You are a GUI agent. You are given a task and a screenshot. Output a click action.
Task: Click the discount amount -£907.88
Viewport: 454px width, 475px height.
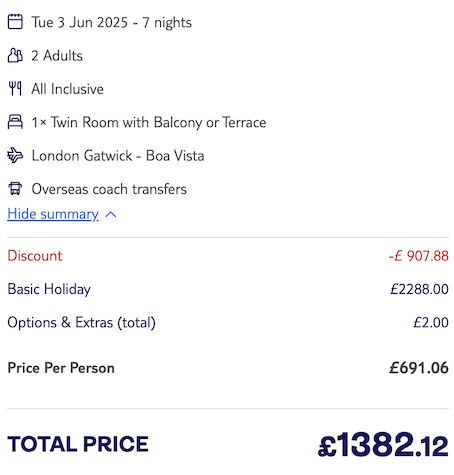[418, 256]
